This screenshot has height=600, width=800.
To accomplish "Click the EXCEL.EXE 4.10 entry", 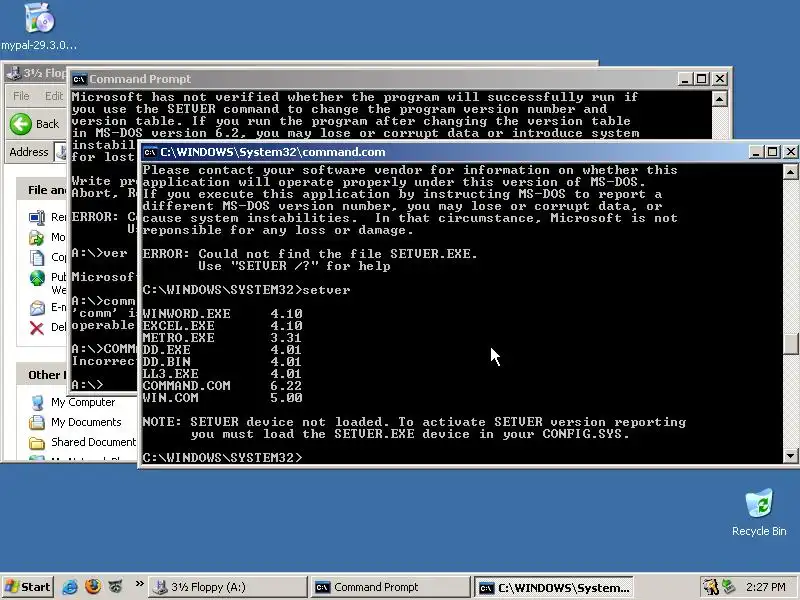I will coord(222,326).
